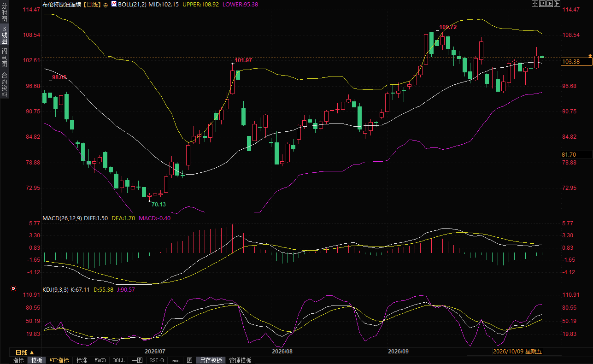Click the current price box 103.38

point(576,62)
